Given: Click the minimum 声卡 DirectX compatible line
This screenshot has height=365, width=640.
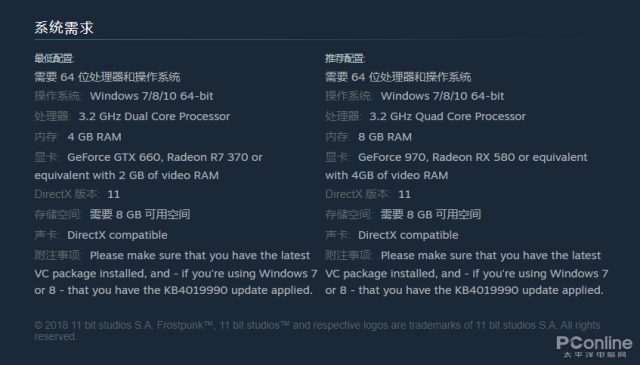Looking at the screenshot, I should [x=101, y=235].
